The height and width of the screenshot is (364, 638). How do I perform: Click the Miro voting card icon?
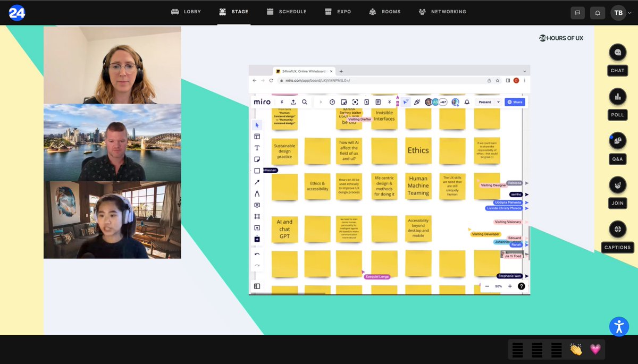(x=367, y=101)
